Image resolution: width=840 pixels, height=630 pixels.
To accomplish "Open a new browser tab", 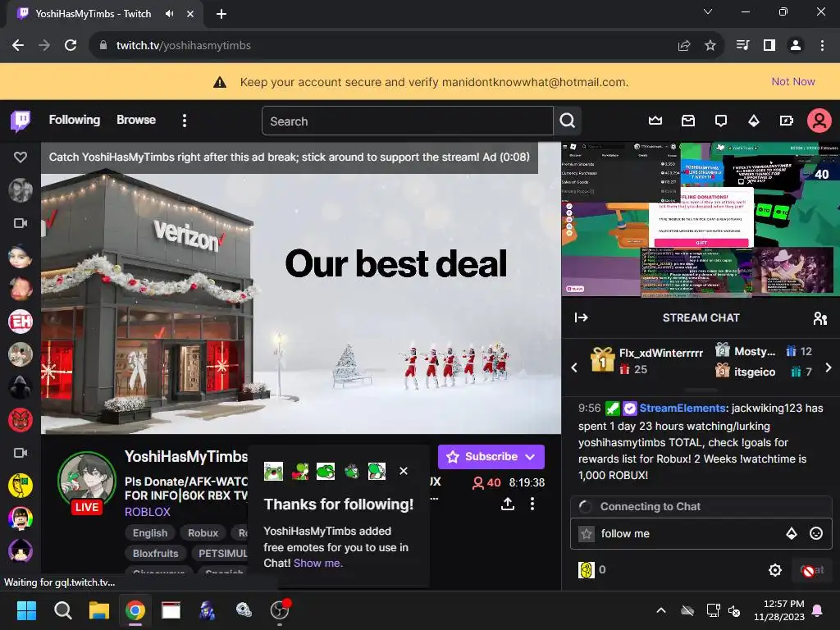I will coord(221,14).
